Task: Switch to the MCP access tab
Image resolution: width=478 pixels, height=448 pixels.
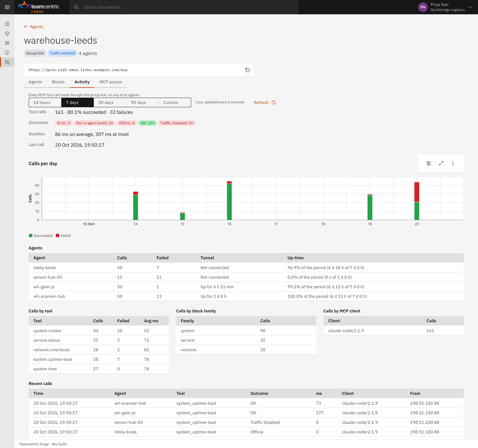Action: (x=111, y=82)
